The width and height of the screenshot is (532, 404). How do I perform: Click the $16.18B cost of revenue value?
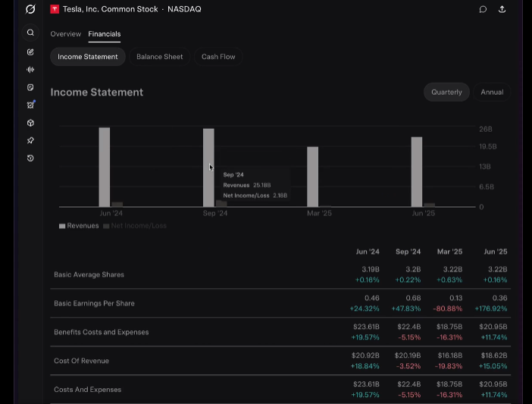[450, 355]
